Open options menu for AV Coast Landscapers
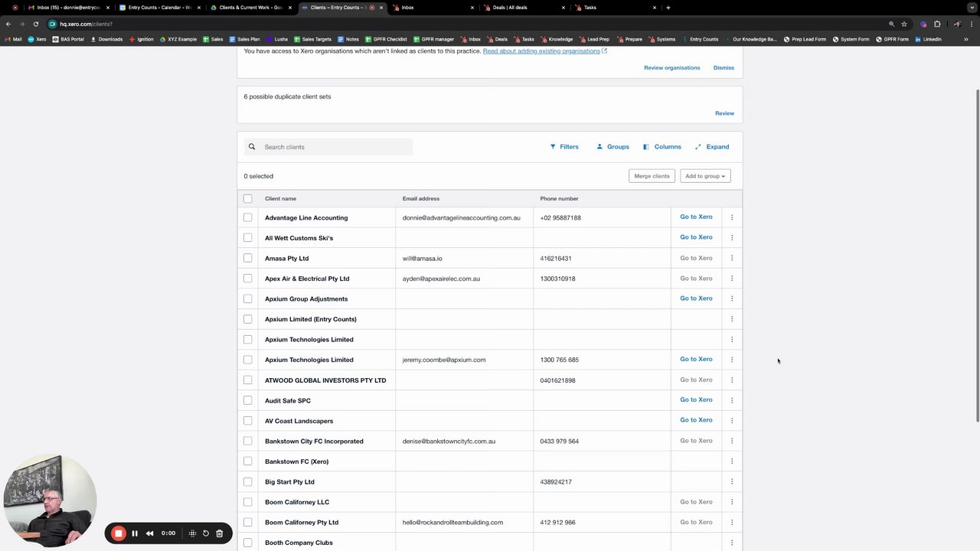 (x=732, y=421)
